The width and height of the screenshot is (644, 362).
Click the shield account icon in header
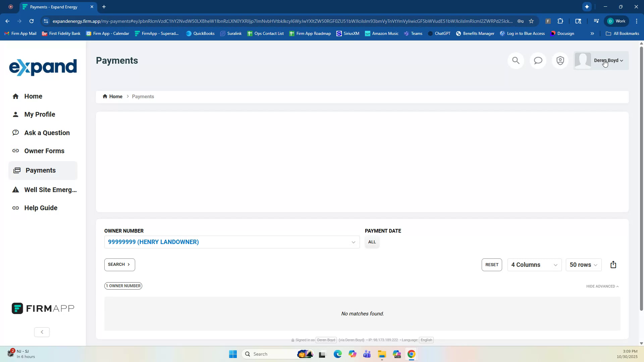coord(560,61)
